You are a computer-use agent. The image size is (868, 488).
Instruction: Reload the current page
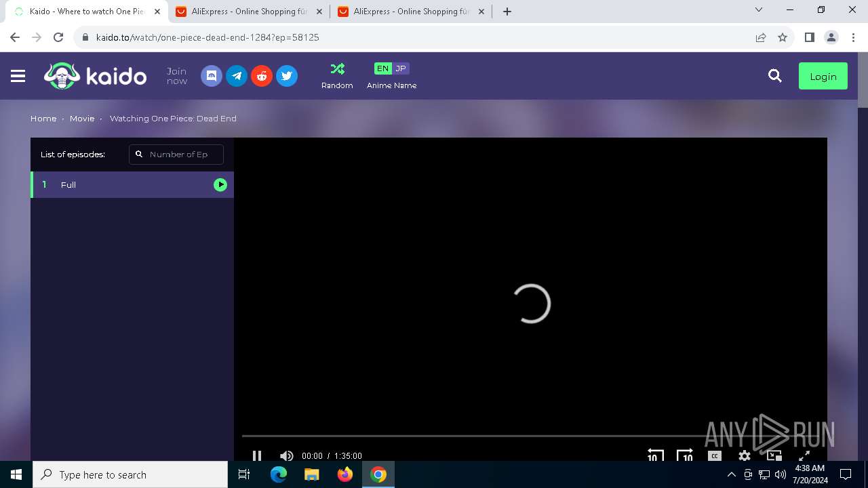pyautogui.click(x=58, y=37)
